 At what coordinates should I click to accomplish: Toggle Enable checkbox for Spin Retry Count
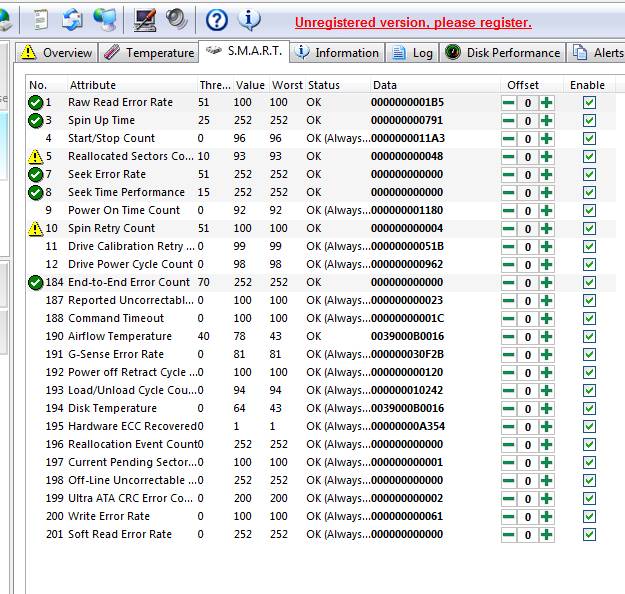[589, 229]
